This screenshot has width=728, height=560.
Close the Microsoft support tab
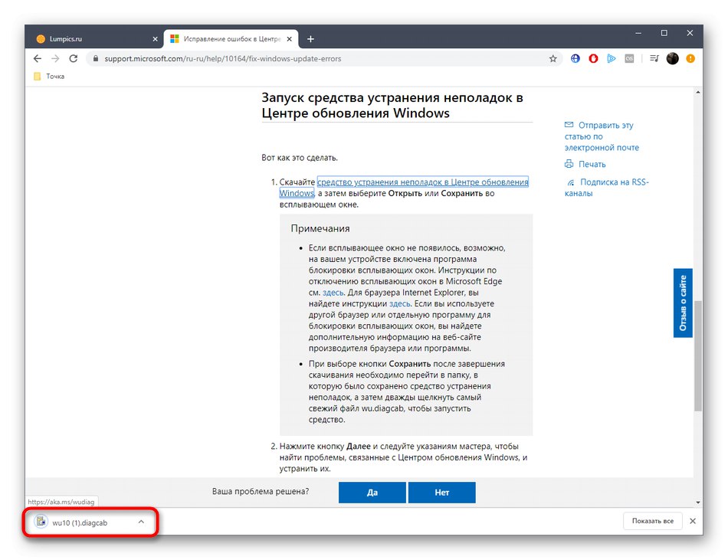pos(289,39)
